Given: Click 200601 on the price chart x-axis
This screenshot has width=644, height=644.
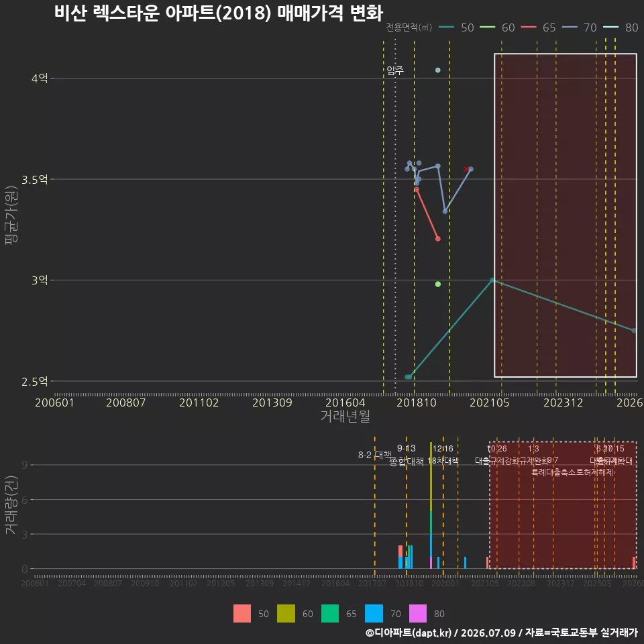Looking at the screenshot, I should coord(54,402).
